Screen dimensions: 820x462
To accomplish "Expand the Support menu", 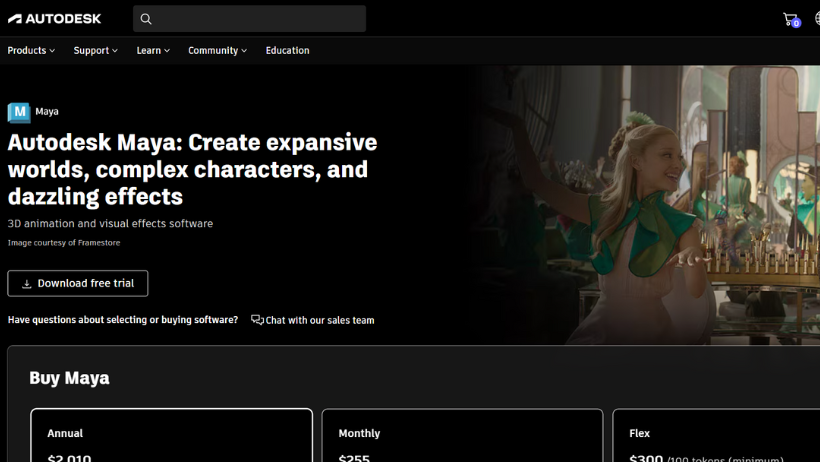I will click(96, 50).
